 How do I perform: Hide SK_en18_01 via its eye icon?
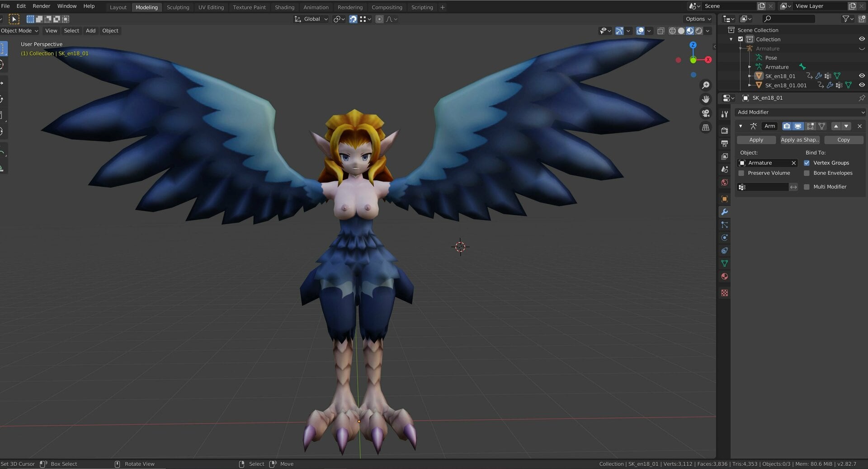pos(862,76)
